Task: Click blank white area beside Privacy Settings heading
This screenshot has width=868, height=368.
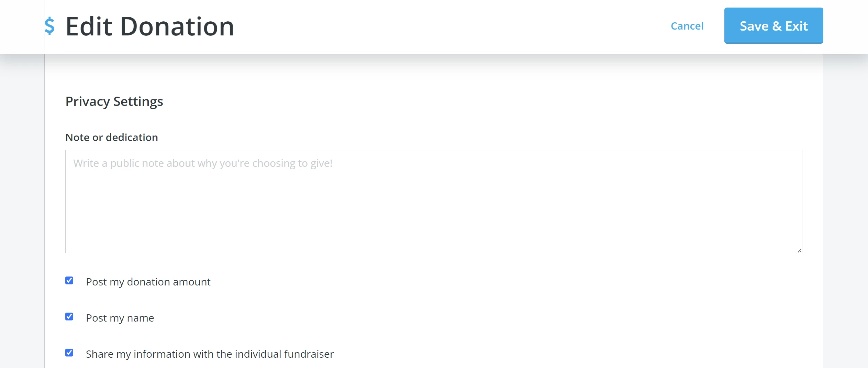Action: point(481,102)
